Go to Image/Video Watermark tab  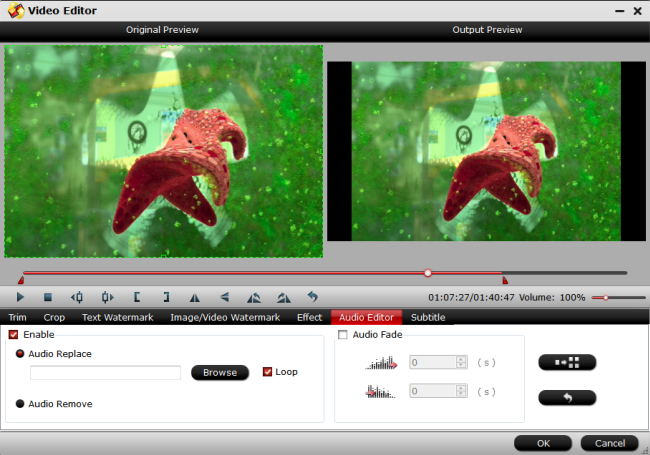(x=225, y=317)
